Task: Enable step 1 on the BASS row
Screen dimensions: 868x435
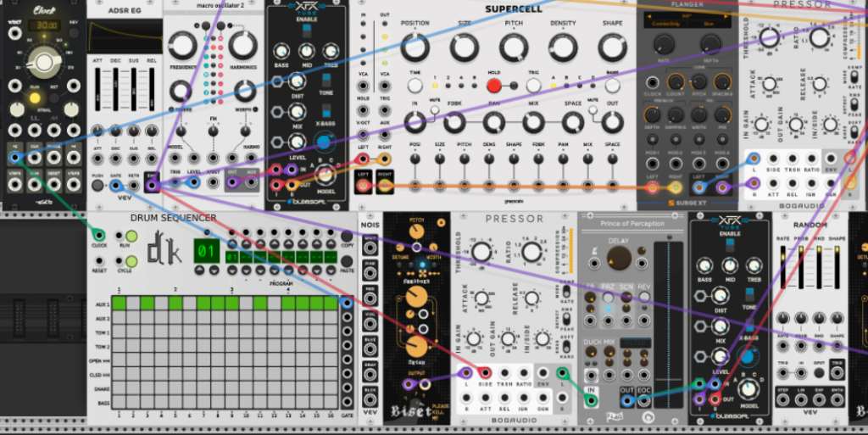Action: (119, 402)
